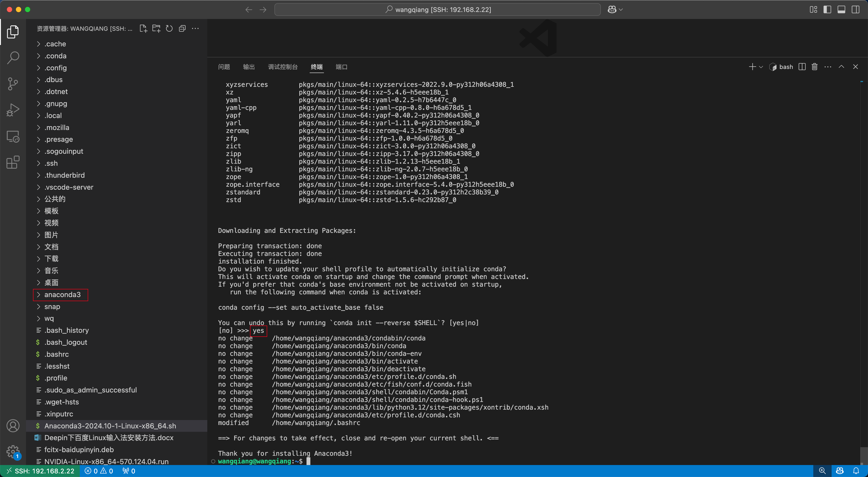Screen dimensions: 868x477
Task: Expand the .vscode-server folder
Action: [69, 187]
